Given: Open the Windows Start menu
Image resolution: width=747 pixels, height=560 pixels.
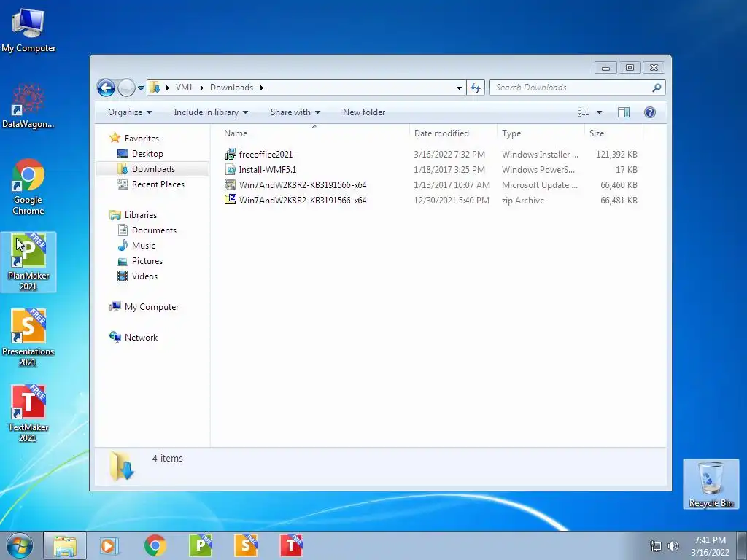Looking at the screenshot, I should [20, 545].
